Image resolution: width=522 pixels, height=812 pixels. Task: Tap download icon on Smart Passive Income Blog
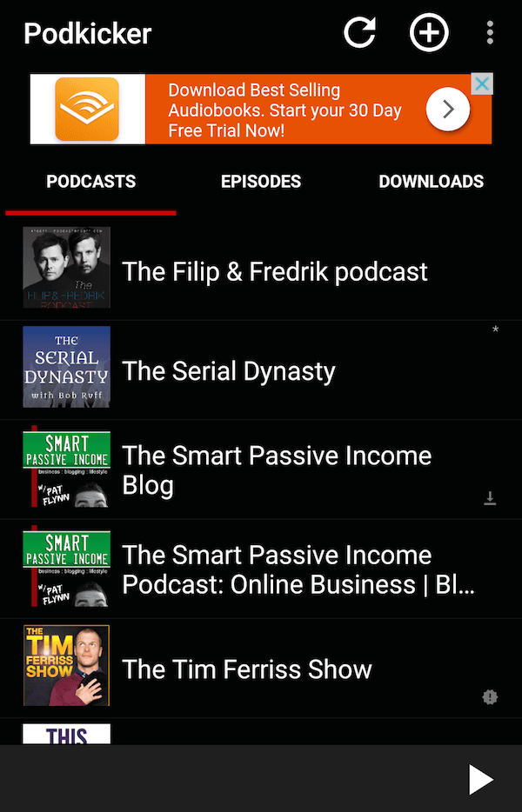[x=490, y=498]
